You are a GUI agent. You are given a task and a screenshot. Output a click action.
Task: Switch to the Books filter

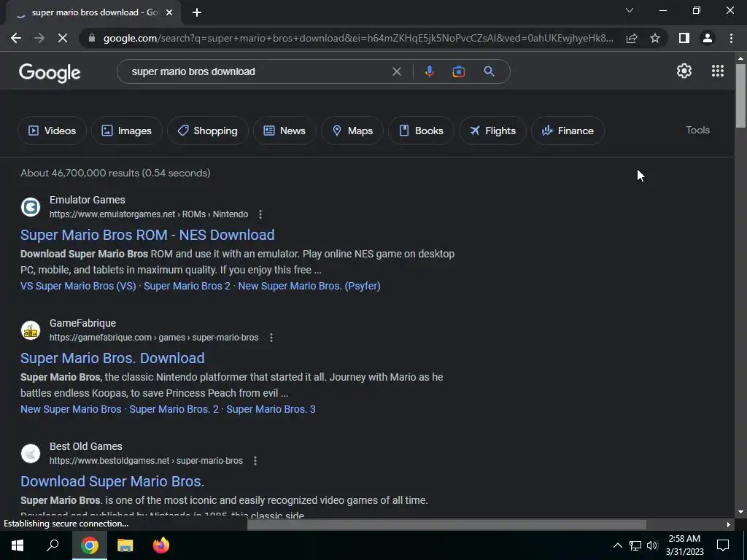tap(421, 131)
